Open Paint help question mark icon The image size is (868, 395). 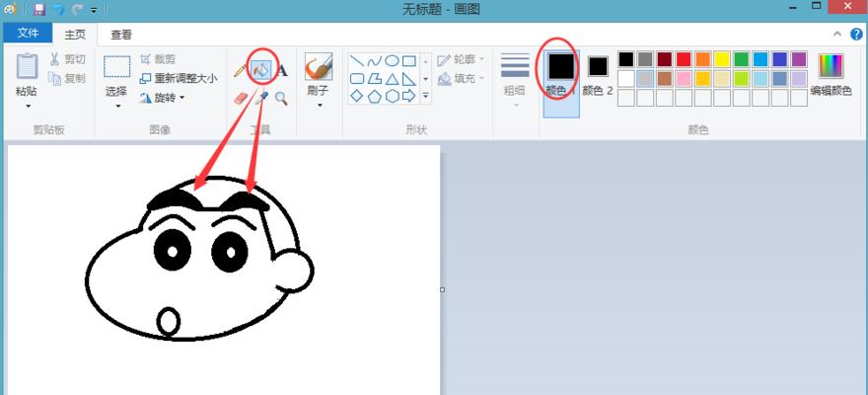(x=856, y=34)
